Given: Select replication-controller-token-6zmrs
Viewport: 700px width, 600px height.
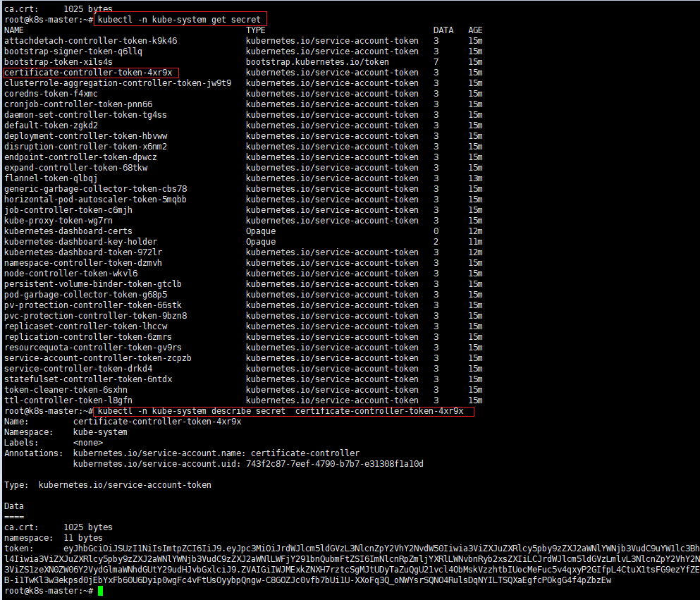Looking at the screenshot, I should (88, 336).
